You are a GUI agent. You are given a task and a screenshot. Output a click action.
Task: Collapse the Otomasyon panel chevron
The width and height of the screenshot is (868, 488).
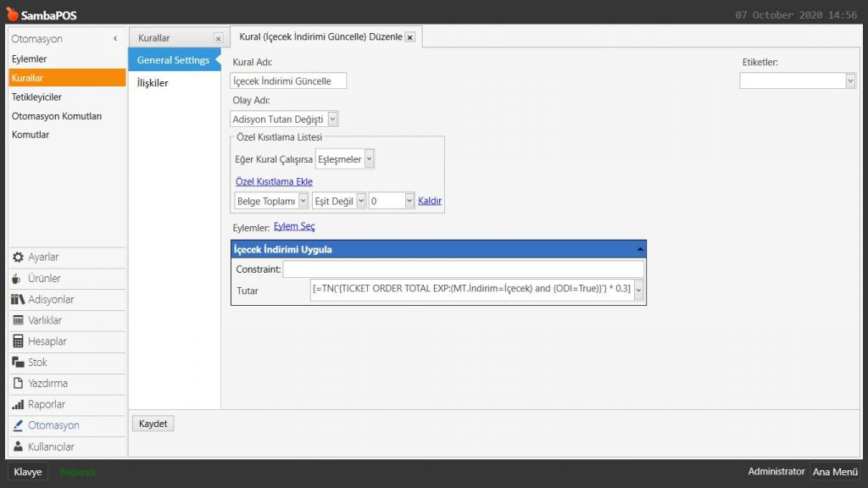pyautogui.click(x=115, y=39)
